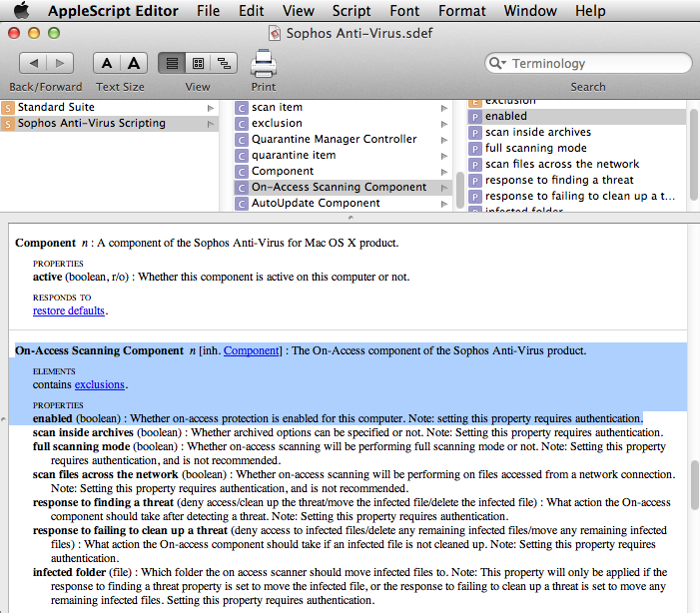Click the sdef document icon in title bar
The height and width of the screenshot is (613, 700).
(275, 33)
